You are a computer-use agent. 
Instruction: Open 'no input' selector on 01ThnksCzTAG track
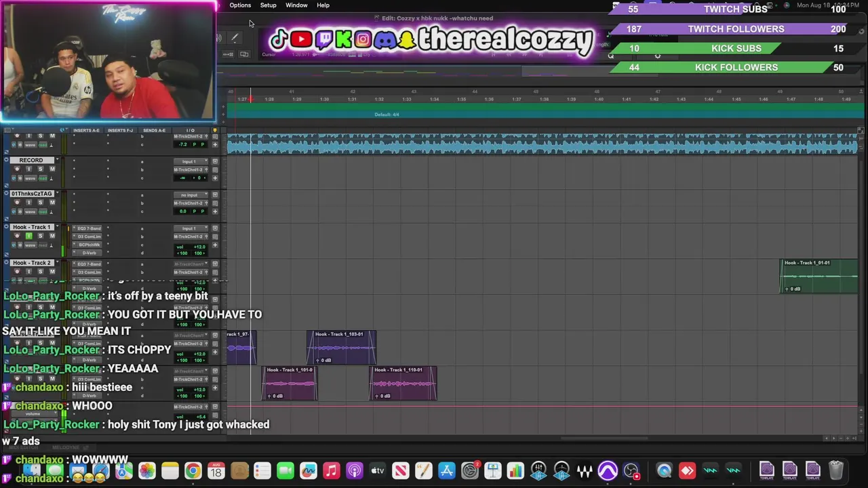click(x=189, y=195)
